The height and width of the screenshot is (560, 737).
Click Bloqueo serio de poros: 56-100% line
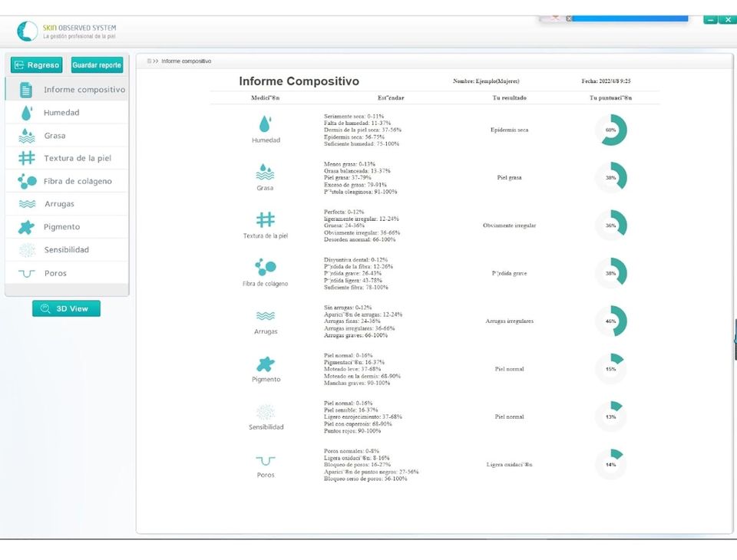tap(365, 479)
